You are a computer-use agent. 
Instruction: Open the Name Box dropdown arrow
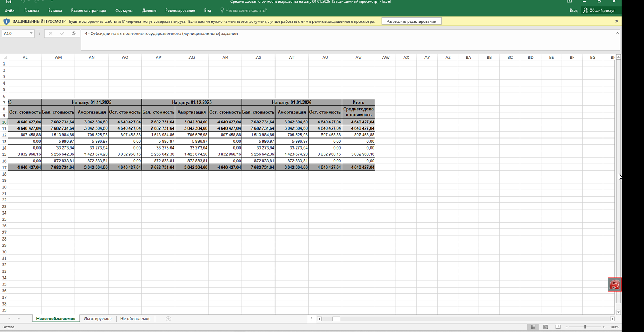tap(31, 33)
